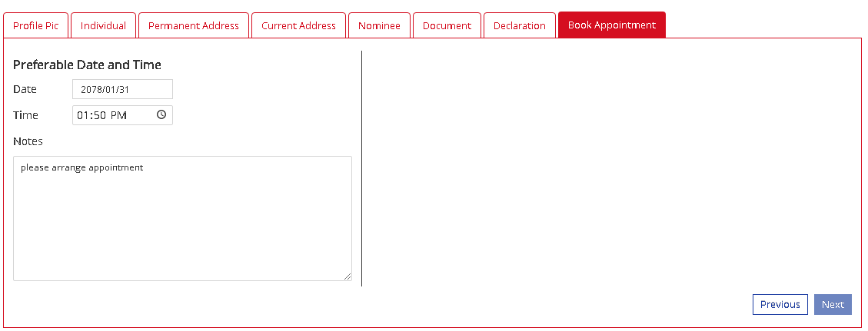Click the Date label
The height and width of the screenshot is (331, 868).
(x=25, y=89)
